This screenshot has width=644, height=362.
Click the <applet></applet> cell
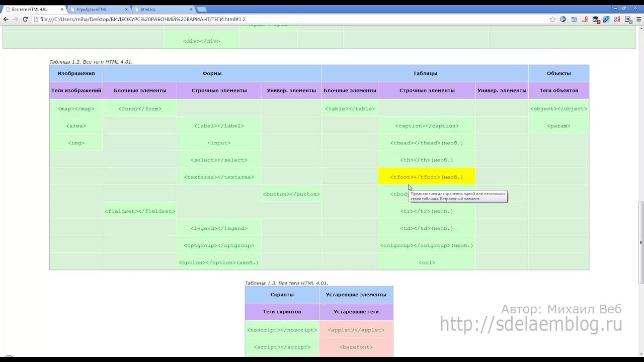coord(356,330)
